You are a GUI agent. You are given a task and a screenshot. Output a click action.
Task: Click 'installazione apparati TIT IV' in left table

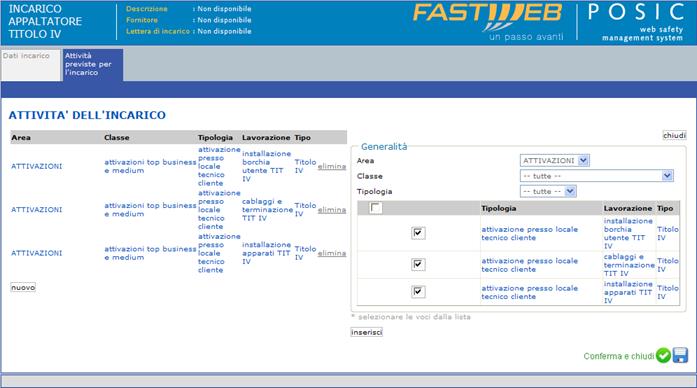tap(266, 253)
